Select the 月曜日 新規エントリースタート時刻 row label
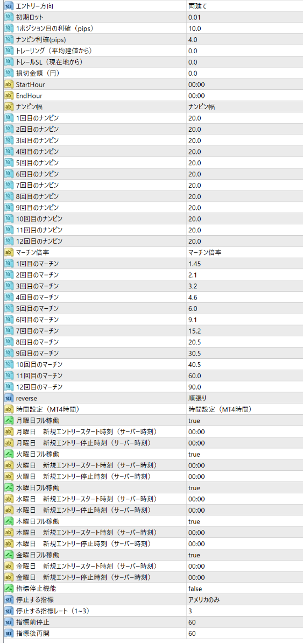 [86, 431]
